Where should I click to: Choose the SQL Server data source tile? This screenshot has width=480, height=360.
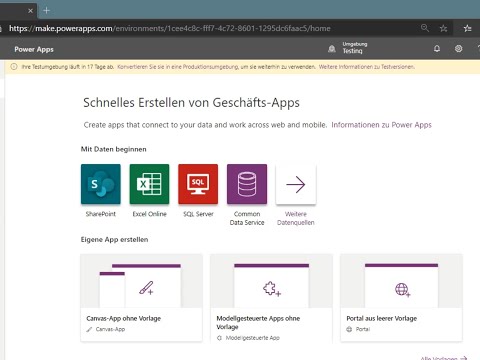[198, 184]
